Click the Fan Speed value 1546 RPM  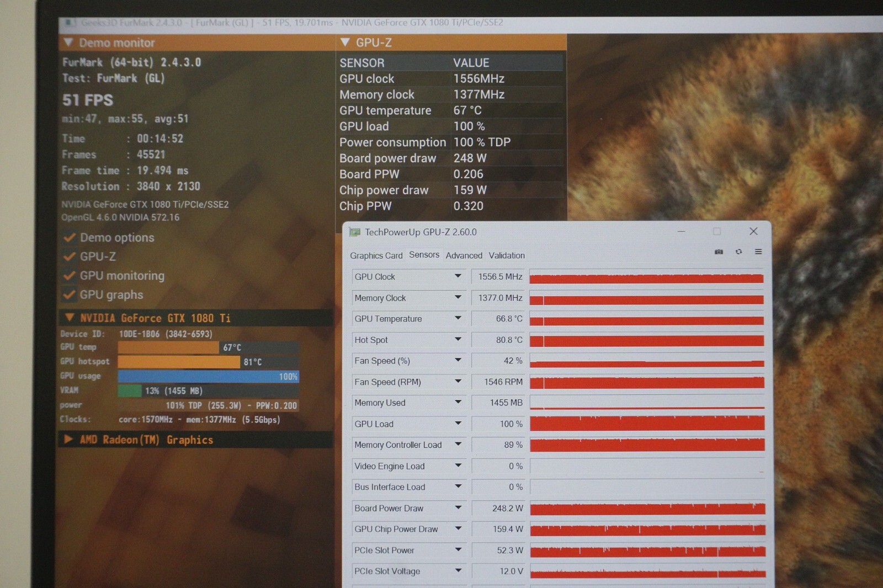[x=503, y=382]
